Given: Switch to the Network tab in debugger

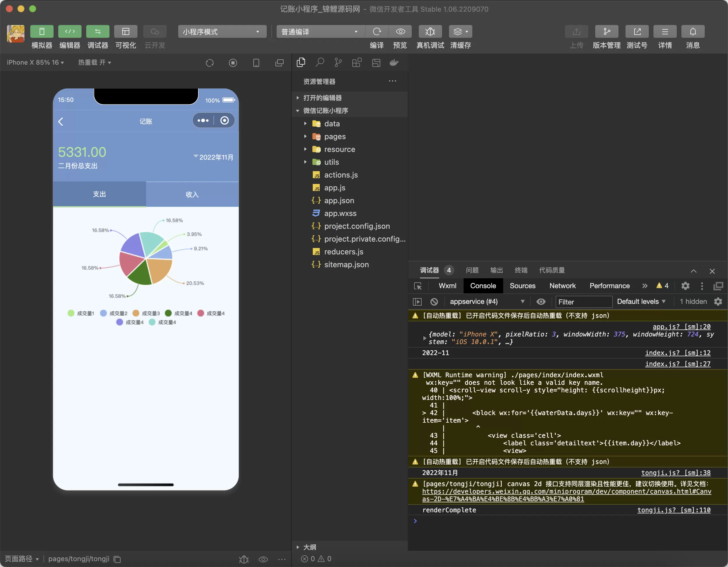Looking at the screenshot, I should point(562,286).
